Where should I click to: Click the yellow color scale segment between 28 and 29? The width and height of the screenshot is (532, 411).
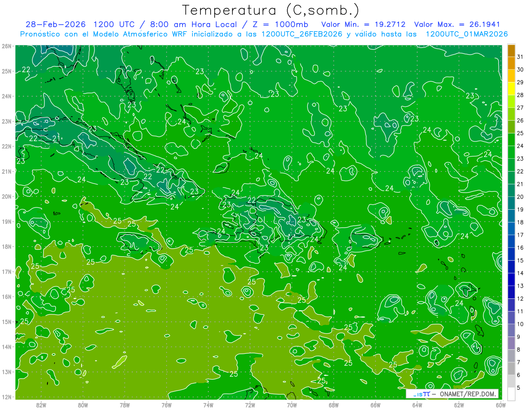click(511, 89)
